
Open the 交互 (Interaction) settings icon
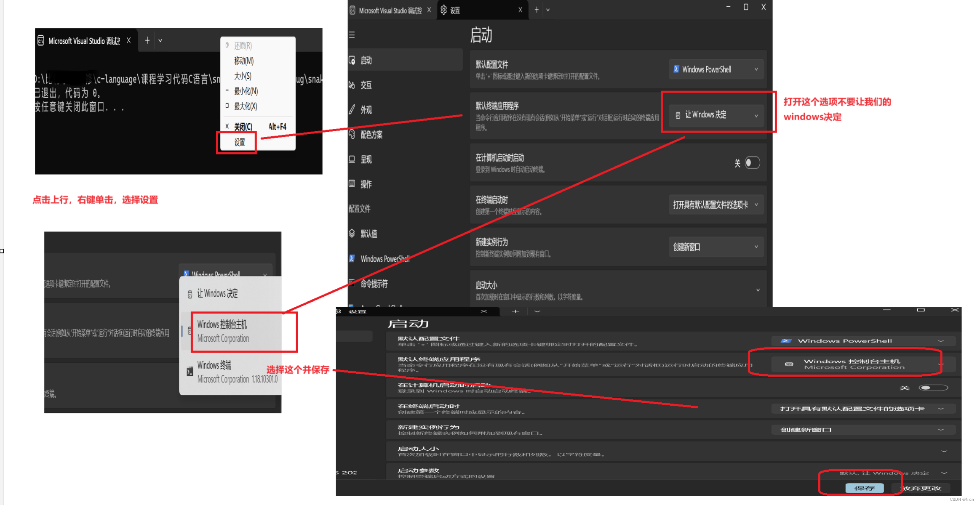click(x=352, y=85)
